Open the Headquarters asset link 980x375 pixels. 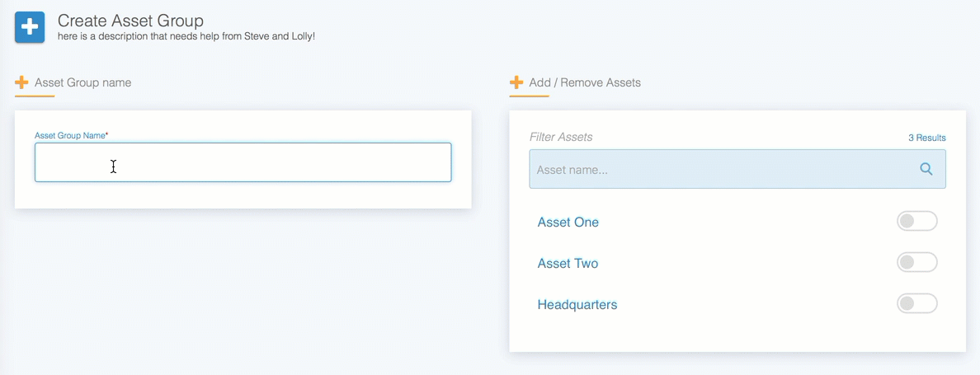(x=577, y=305)
